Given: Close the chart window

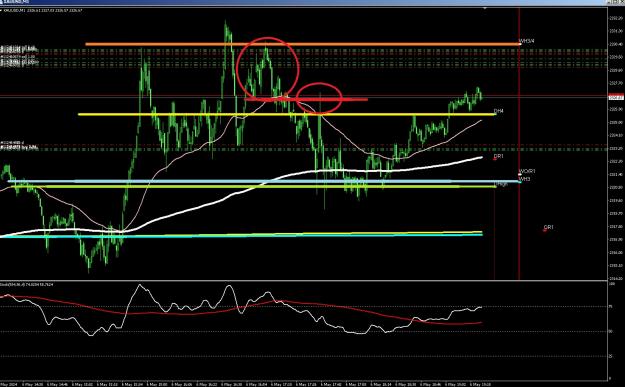Looking at the screenshot, I should [621, 2].
